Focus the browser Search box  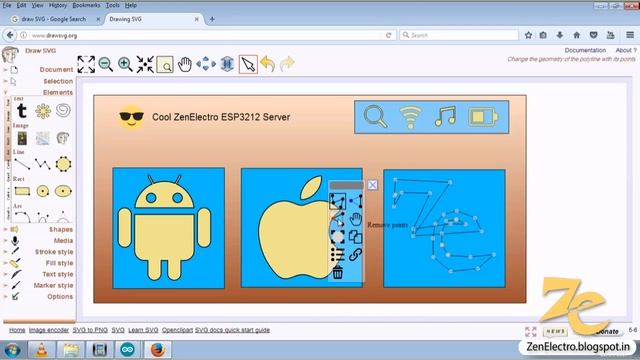(x=459, y=36)
